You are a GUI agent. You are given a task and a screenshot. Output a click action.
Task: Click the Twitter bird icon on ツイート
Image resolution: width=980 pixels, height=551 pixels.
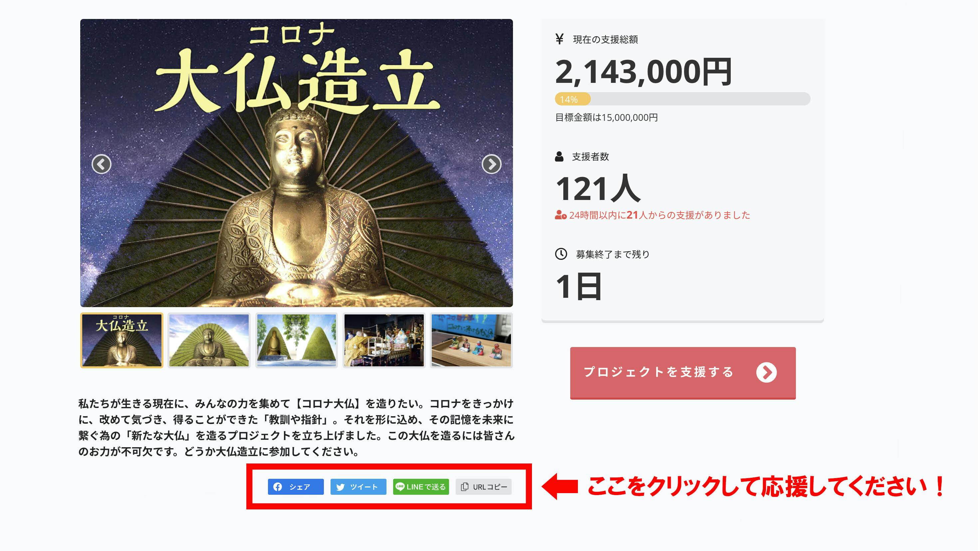coord(341,487)
